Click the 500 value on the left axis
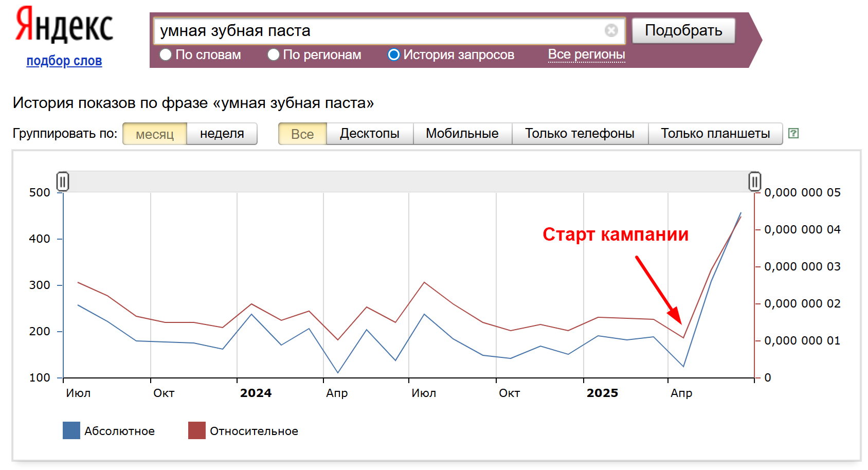Screen dimensions: 868x470 click(x=40, y=192)
